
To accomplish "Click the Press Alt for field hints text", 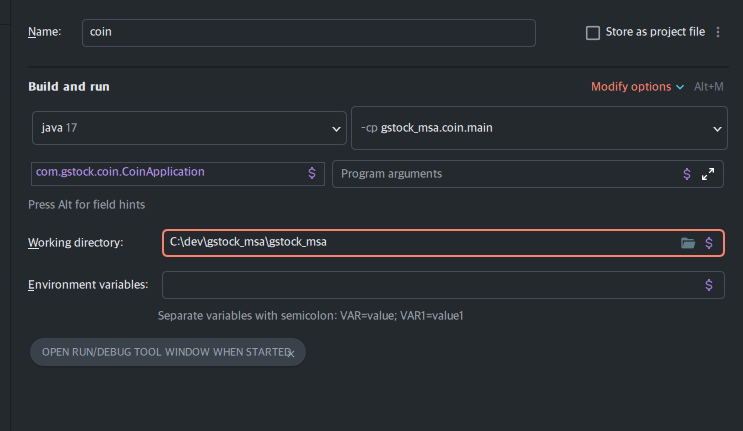I will (86, 205).
